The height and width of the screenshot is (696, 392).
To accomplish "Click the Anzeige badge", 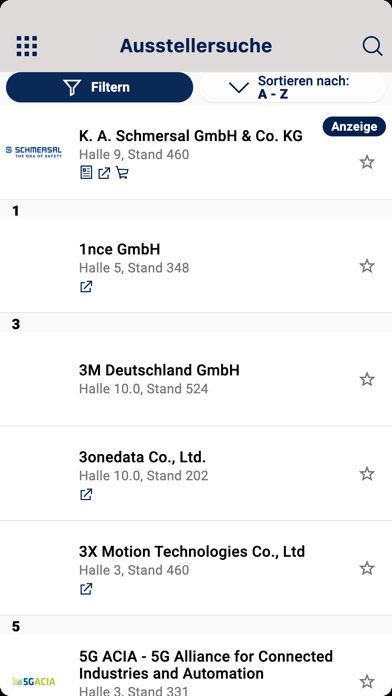I will pos(354,127).
